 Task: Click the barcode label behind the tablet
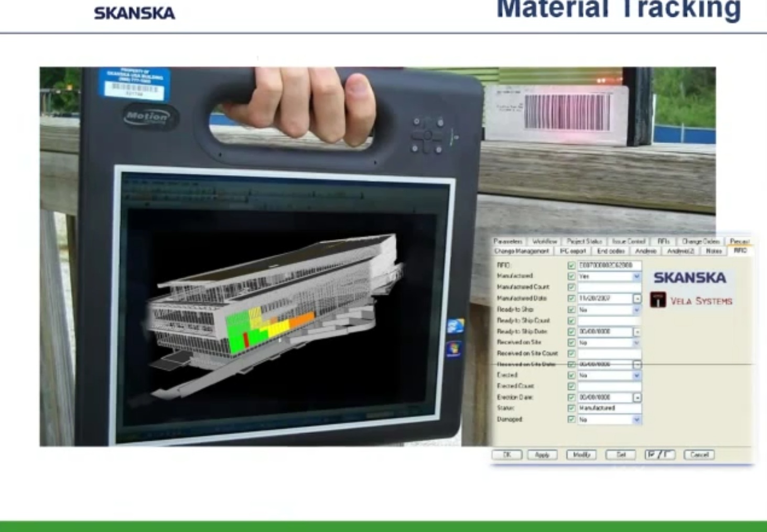click(x=567, y=112)
